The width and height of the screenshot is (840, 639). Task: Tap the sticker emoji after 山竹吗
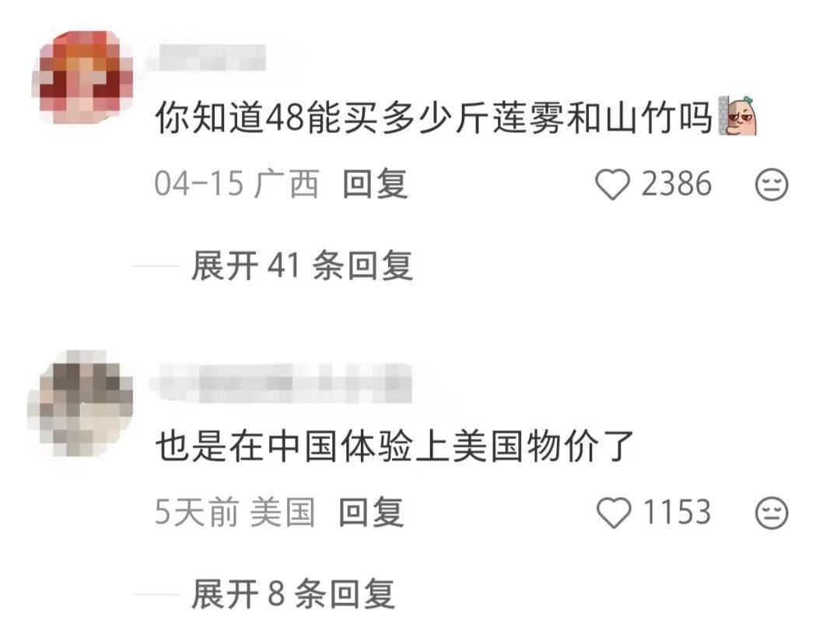pyautogui.click(x=737, y=115)
